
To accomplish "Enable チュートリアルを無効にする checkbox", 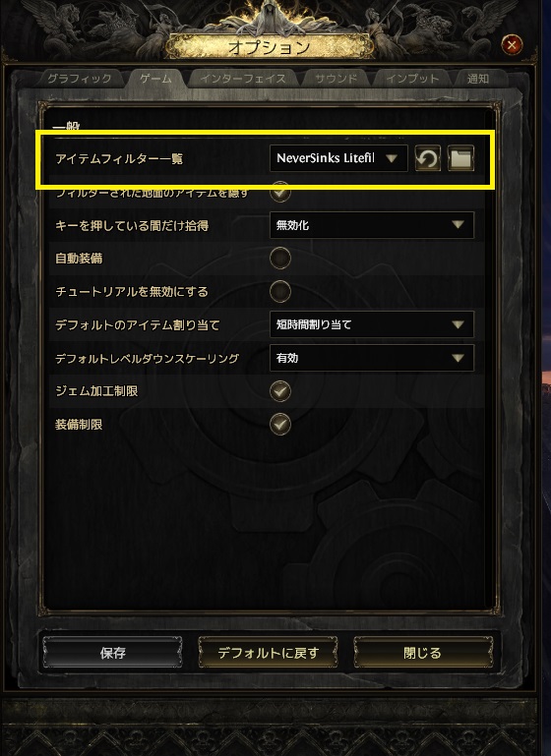I will (x=280, y=291).
